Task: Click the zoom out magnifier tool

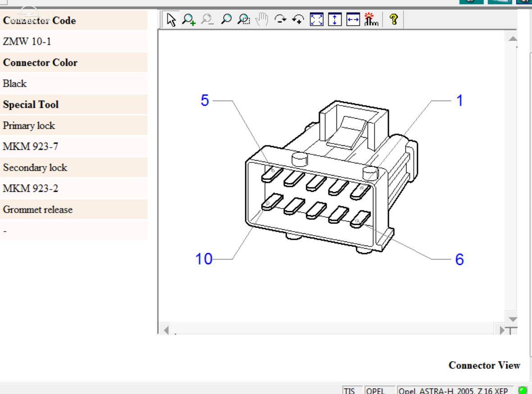Action: click(207, 19)
